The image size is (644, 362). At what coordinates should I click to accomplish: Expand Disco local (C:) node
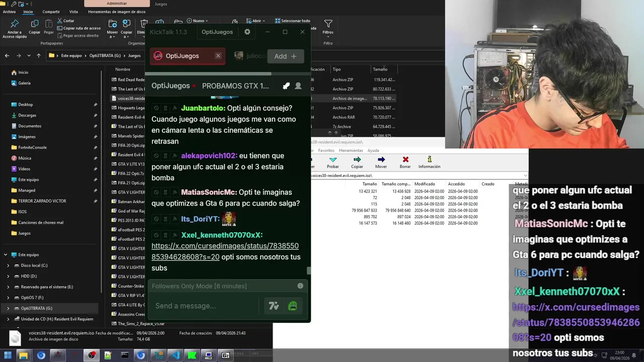(8, 265)
